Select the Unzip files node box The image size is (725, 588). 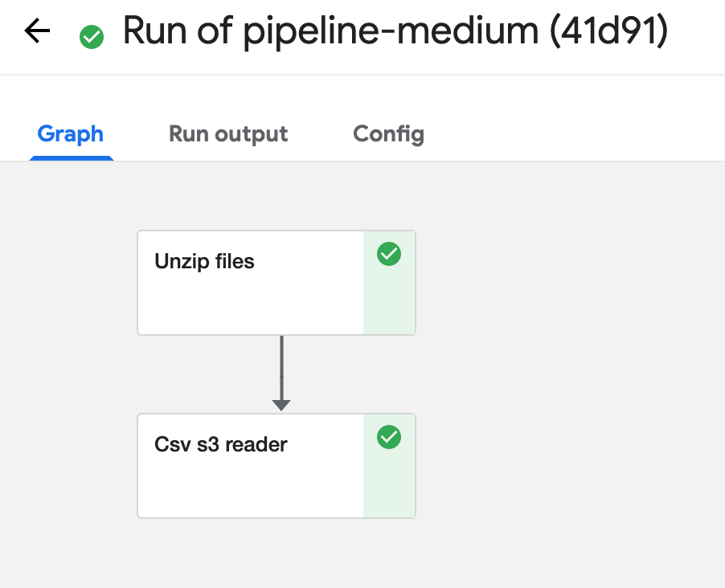276,283
